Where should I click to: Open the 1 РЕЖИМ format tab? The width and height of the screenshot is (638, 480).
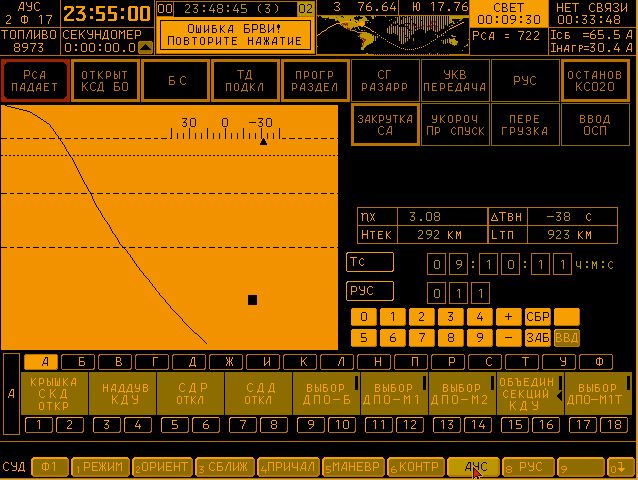(101, 467)
